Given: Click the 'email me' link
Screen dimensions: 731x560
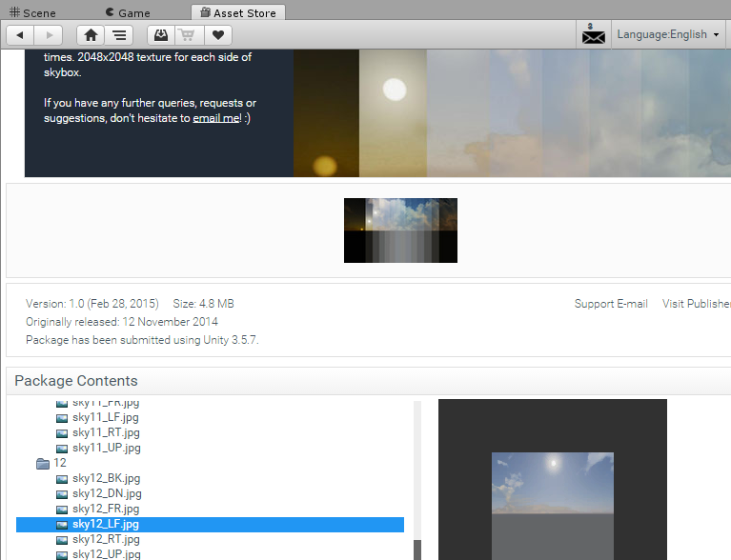Looking at the screenshot, I should (216, 118).
